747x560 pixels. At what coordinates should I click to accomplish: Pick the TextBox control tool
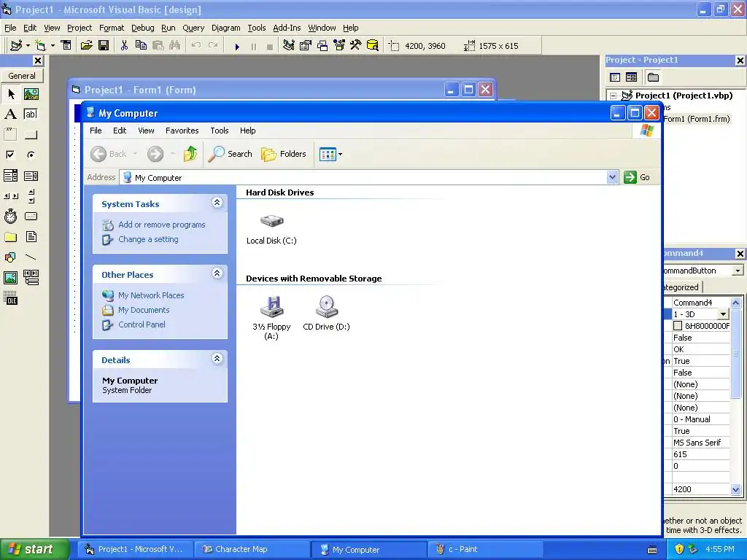pyautogui.click(x=31, y=114)
